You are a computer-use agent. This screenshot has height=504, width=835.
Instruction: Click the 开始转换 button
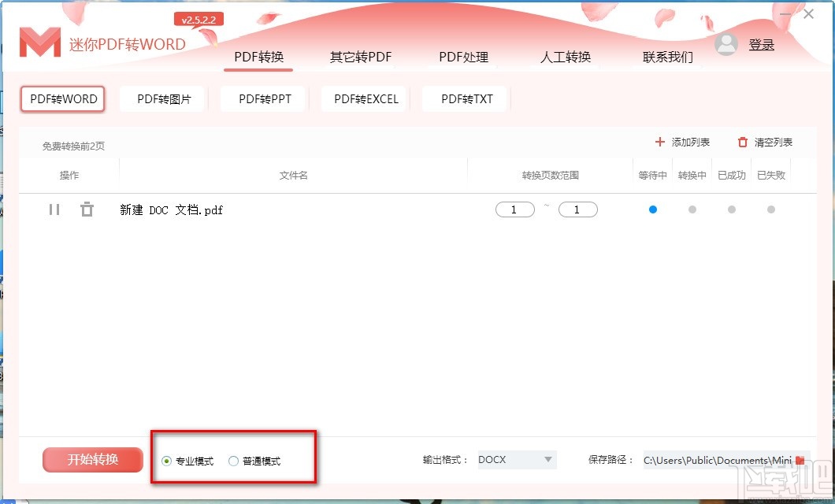pyautogui.click(x=93, y=460)
